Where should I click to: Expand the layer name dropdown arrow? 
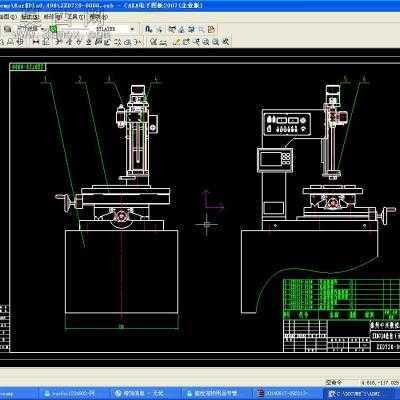pos(43,29)
